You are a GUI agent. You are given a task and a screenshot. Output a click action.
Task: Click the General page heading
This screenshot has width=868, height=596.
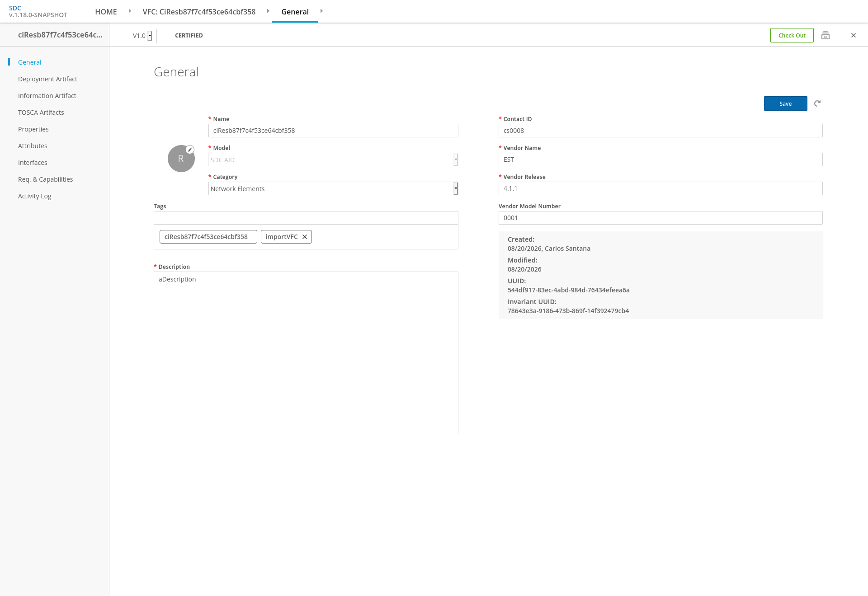pyautogui.click(x=176, y=72)
